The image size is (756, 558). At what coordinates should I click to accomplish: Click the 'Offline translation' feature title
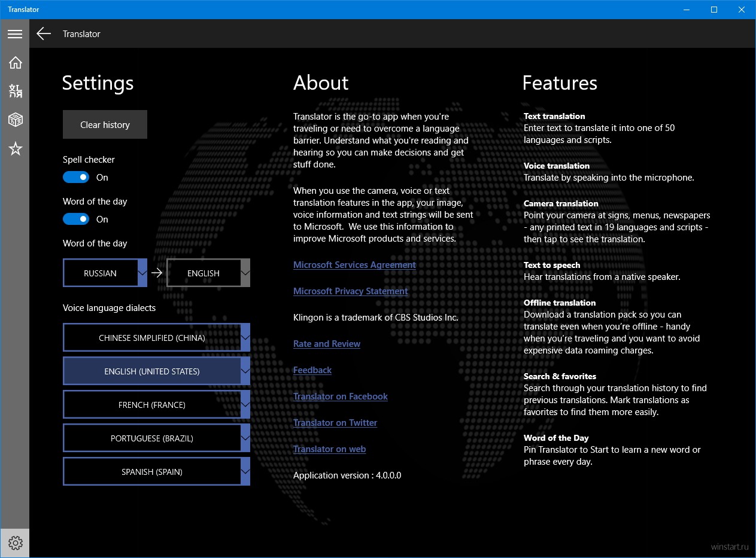(560, 303)
